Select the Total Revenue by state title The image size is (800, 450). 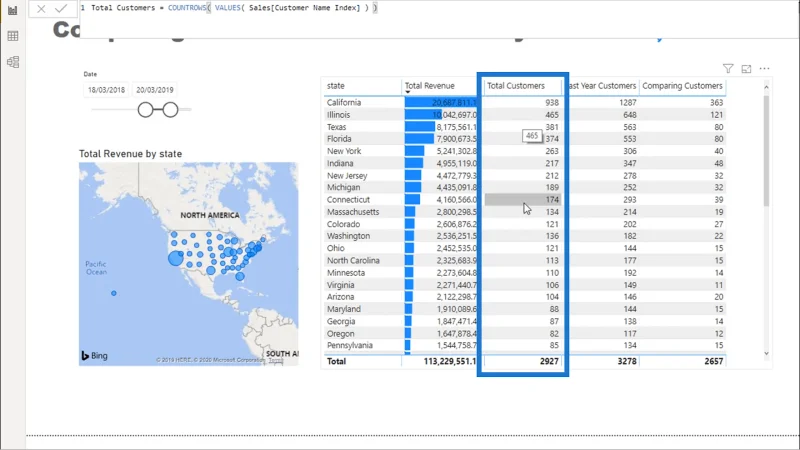tap(130, 154)
